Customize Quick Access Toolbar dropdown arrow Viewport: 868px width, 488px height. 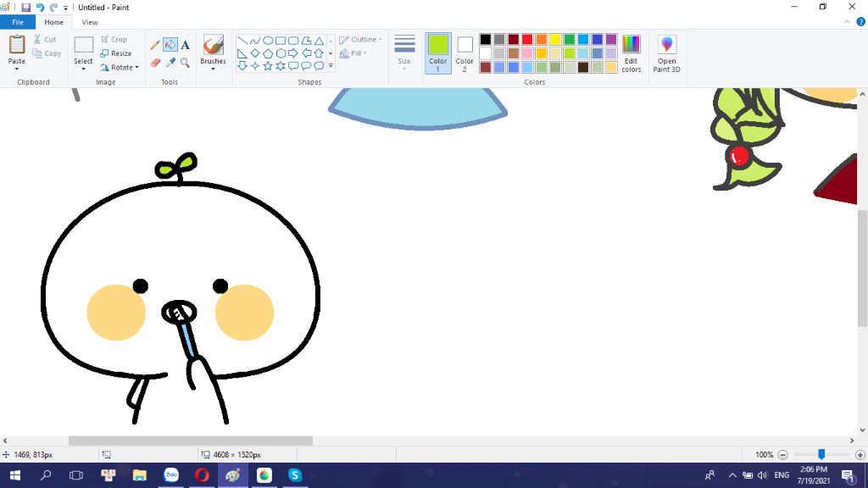click(66, 8)
